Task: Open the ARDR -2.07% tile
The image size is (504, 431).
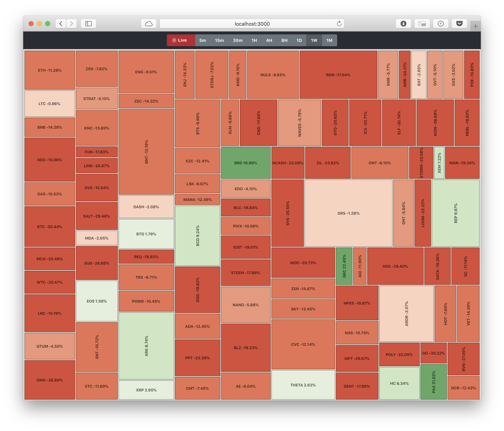Action: tap(406, 314)
